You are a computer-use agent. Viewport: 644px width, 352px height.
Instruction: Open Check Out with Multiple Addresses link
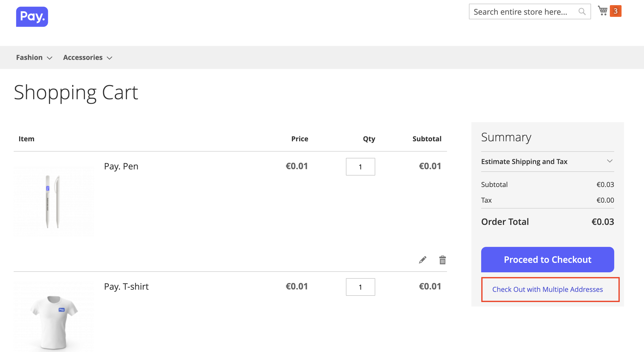pyautogui.click(x=548, y=289)
